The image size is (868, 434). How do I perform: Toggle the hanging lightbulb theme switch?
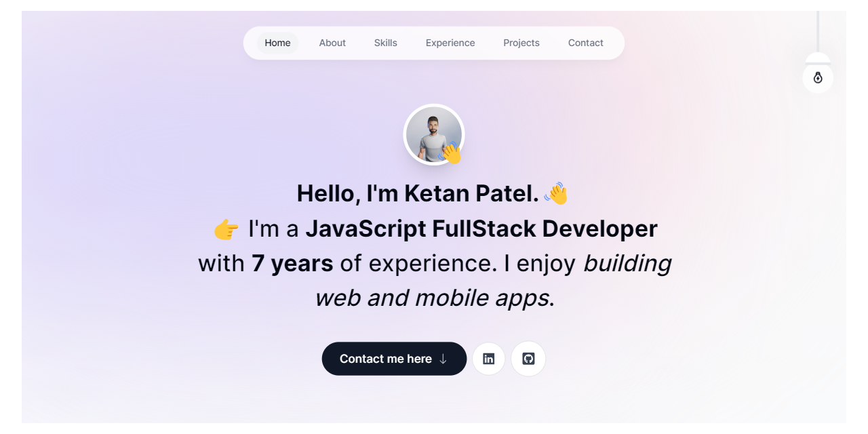[818, 77]
